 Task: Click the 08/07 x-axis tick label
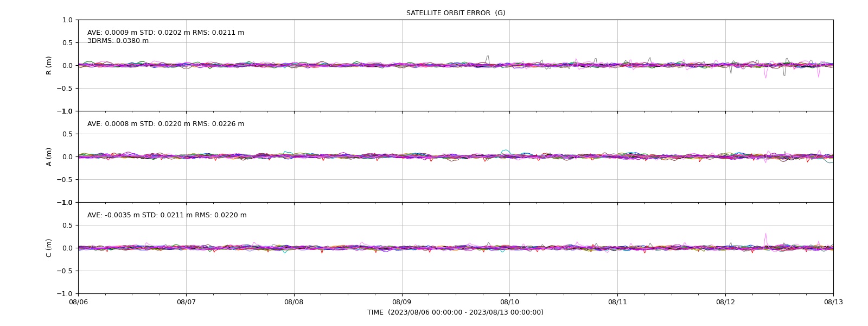click(186, 302)
